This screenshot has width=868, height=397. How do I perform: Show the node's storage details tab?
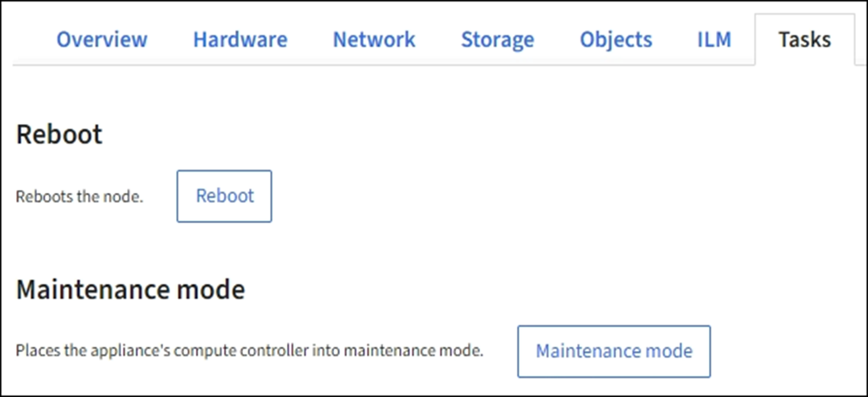(497, 40)
